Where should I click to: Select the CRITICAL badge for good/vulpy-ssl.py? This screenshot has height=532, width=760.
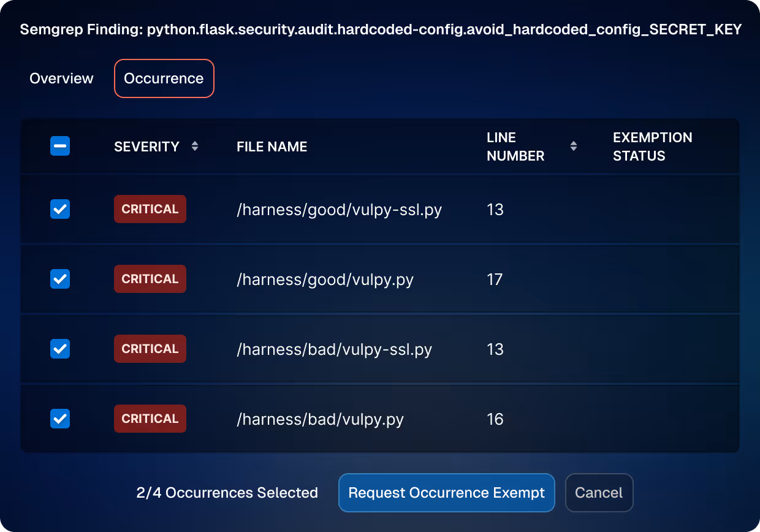(150, 209)
